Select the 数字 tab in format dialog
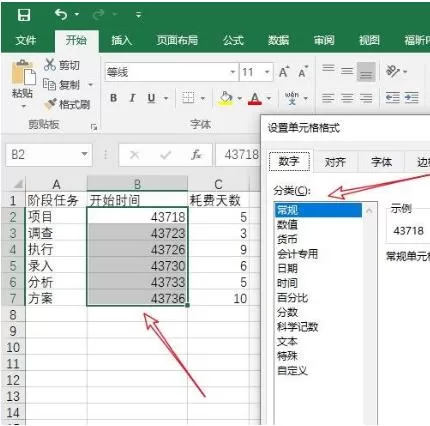The height and width of the screenshot is (426, 430). (289, 161)
